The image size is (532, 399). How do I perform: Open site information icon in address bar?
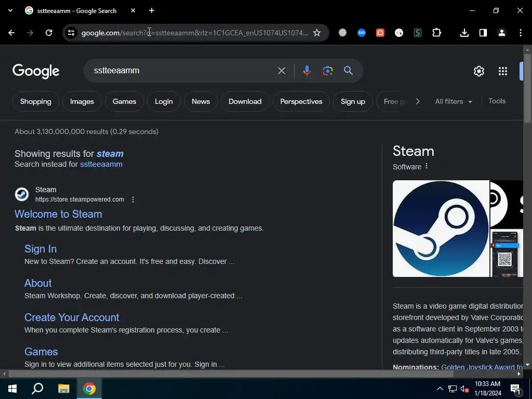71,33
